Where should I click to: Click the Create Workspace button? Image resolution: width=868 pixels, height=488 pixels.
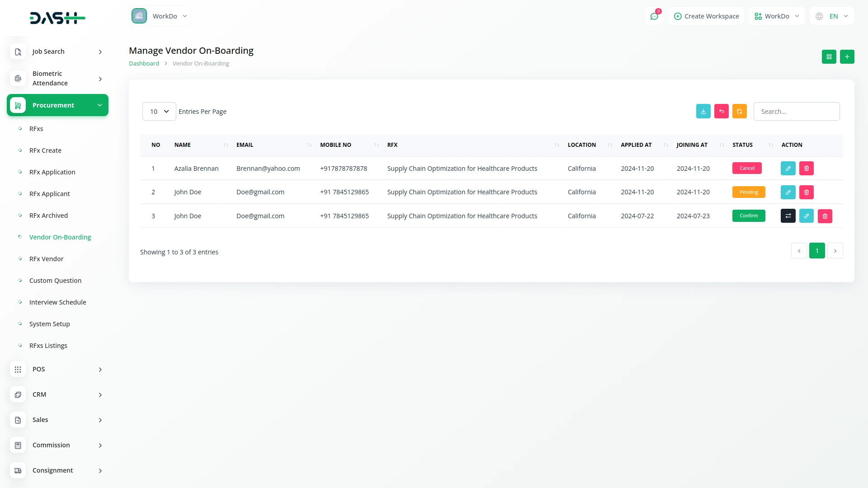pos(706,16)
